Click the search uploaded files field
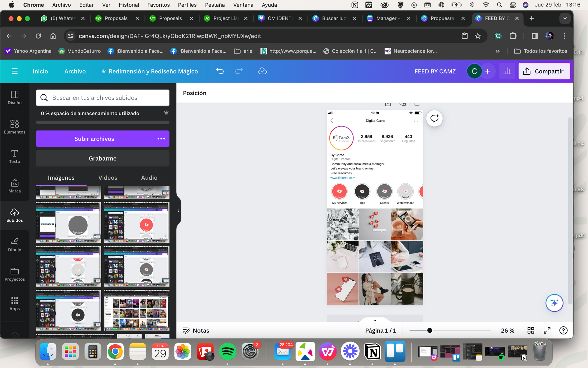 coord(103,98)
